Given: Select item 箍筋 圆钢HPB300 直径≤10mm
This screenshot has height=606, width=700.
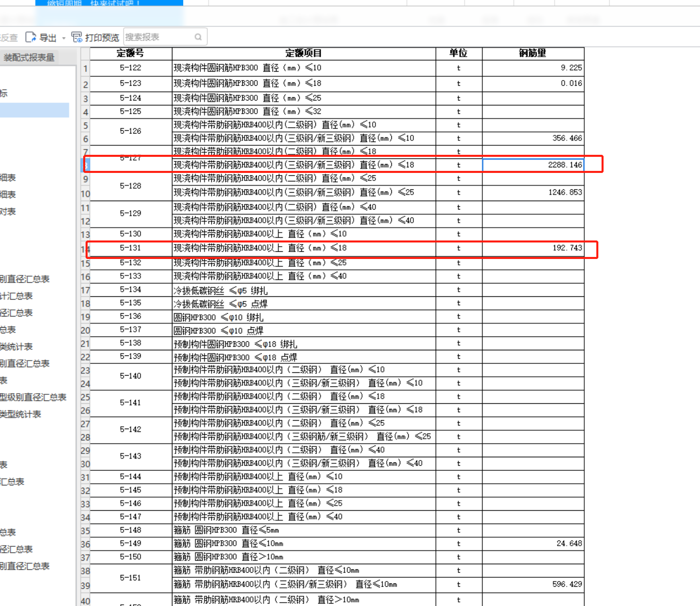Looking at the screenshot, I should click(x=304, y=544).
